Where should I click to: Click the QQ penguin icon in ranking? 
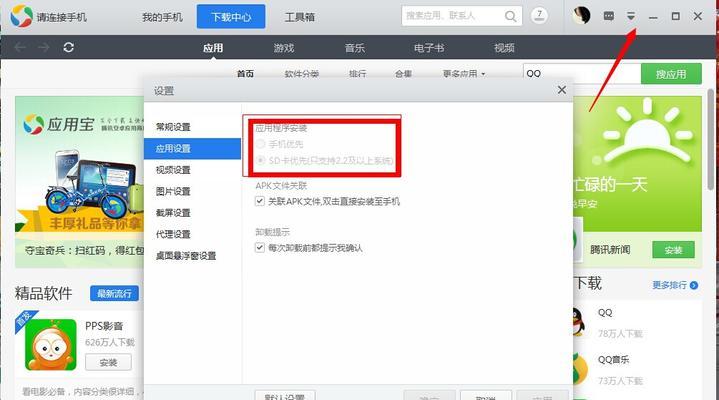pos(579,322)
